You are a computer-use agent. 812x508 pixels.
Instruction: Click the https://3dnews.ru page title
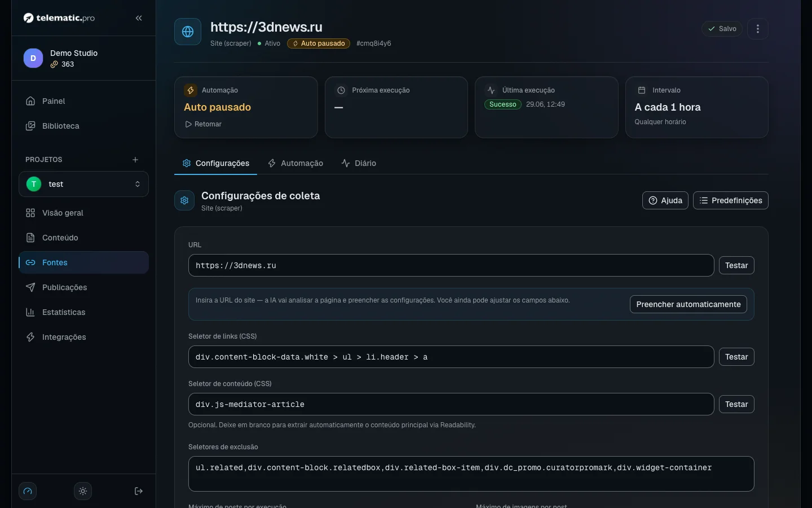(266, 27)
